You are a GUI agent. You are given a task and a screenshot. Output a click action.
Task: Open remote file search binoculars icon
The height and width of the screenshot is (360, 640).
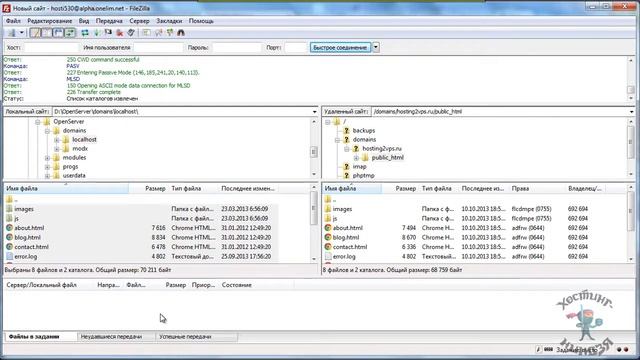(x=181, y=33)
